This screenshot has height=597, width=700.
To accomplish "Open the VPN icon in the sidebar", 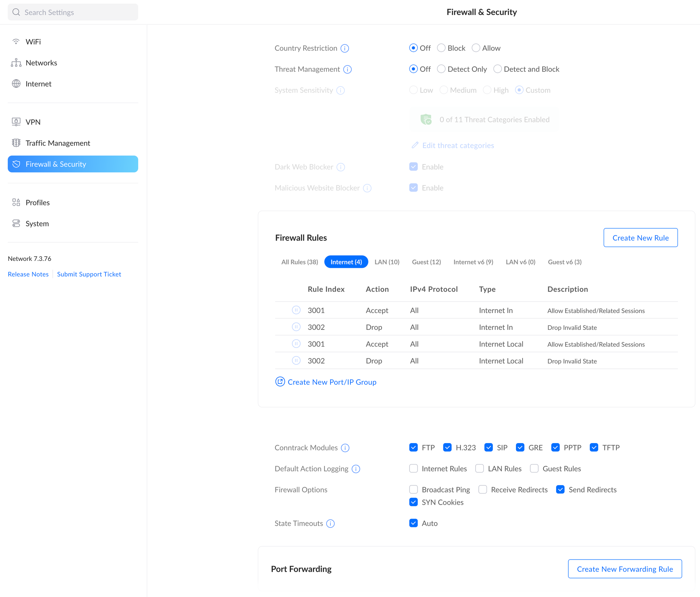I will [x=16, y=122].
